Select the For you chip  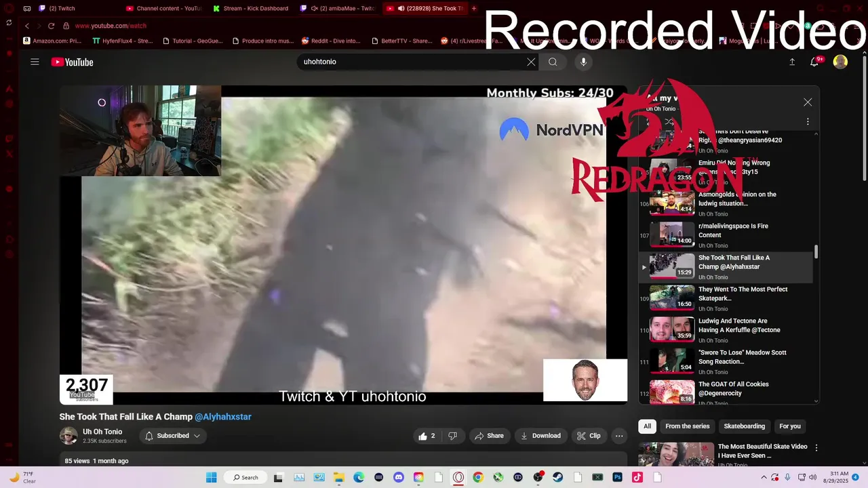click(790, 426)
